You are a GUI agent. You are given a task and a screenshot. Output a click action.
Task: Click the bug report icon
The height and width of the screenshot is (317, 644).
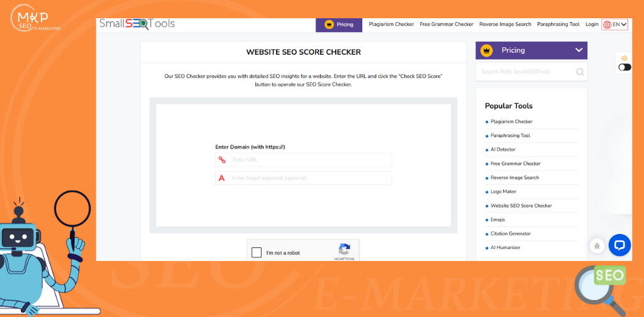pos(596,245)
